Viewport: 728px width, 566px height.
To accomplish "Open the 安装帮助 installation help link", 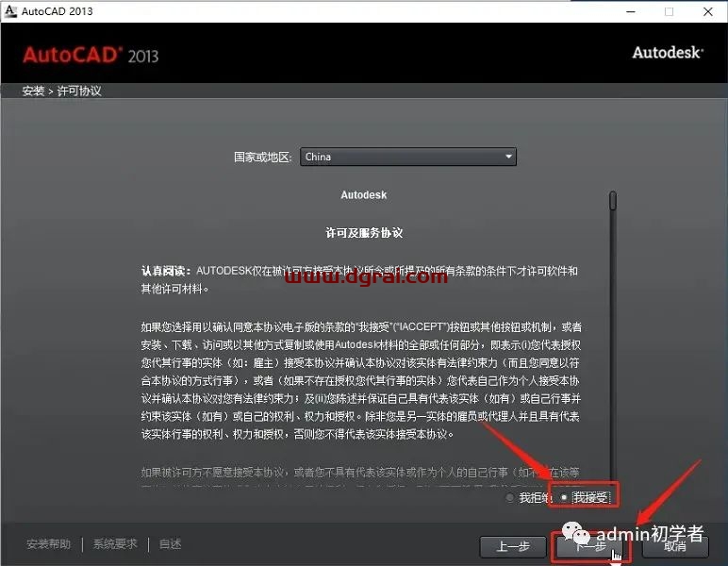I will 49,543.
